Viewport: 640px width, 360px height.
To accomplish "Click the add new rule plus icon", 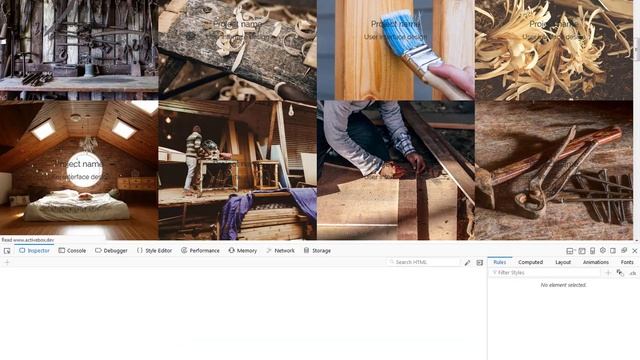I will (608, 273).
